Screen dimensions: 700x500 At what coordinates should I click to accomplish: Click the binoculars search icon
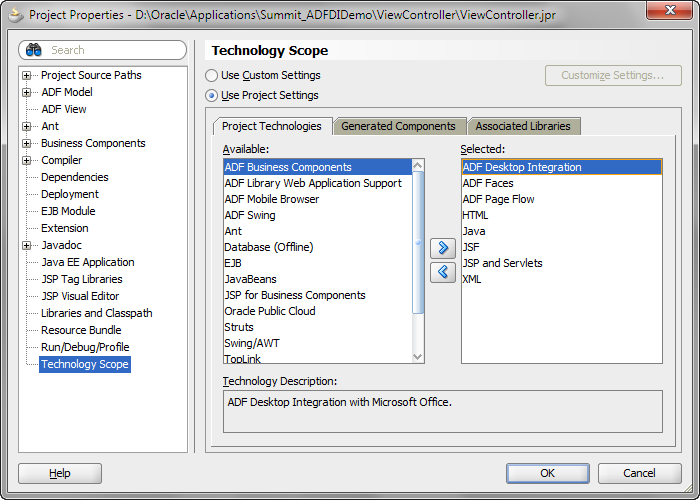34,50
